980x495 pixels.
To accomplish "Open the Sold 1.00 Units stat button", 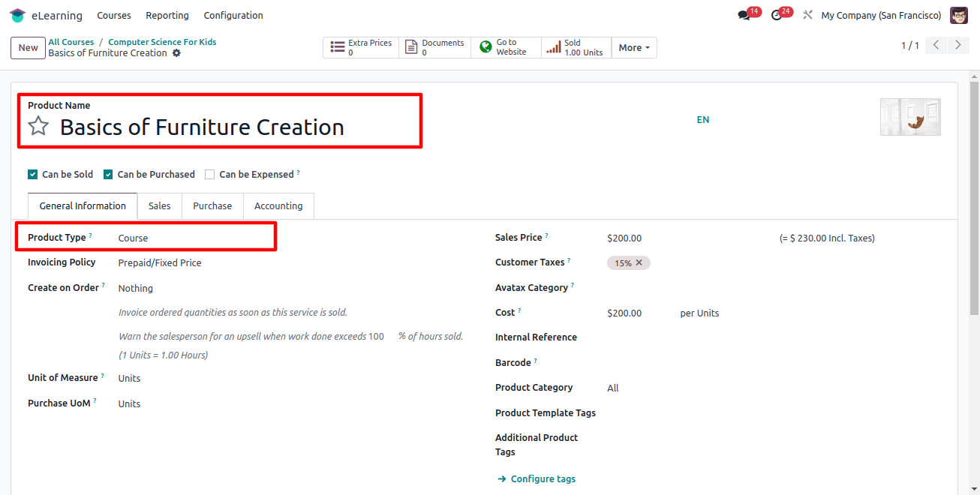I will point(576,47).
